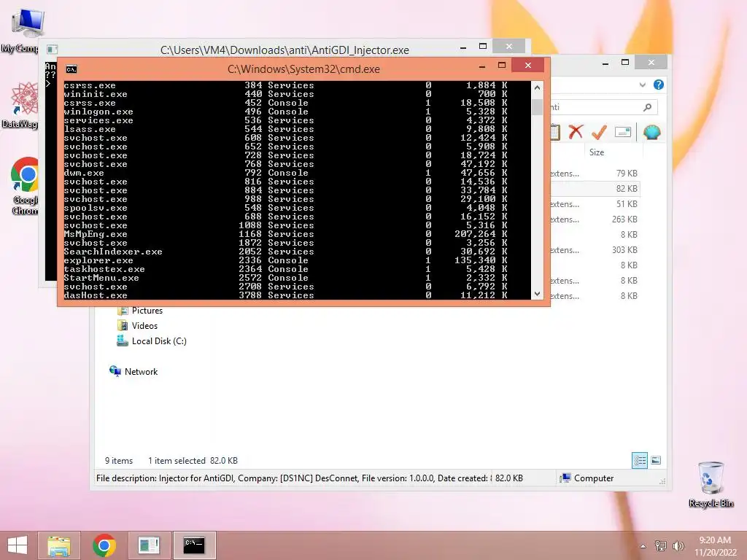This screenshot has height=560, width=747.
Task: Select the file row sized 82 KB
Action: click(594, 189)
